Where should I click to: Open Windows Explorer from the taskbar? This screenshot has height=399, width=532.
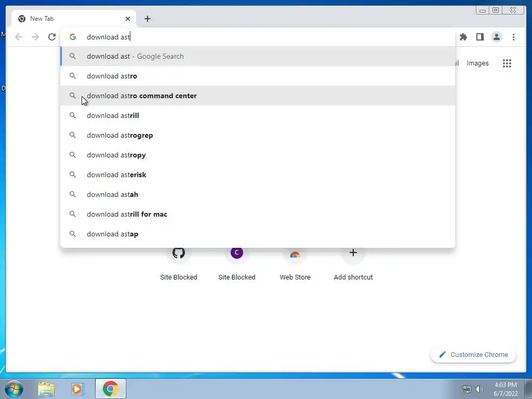pyautogui.click(x=46, y=389)
